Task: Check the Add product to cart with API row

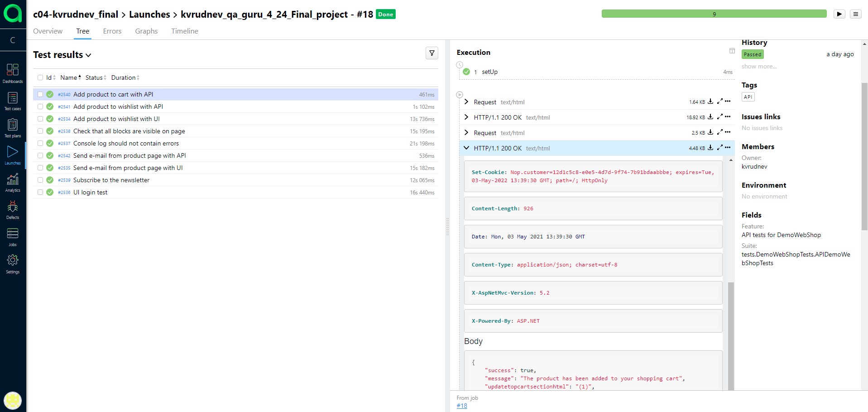Action: click(40, 94)
